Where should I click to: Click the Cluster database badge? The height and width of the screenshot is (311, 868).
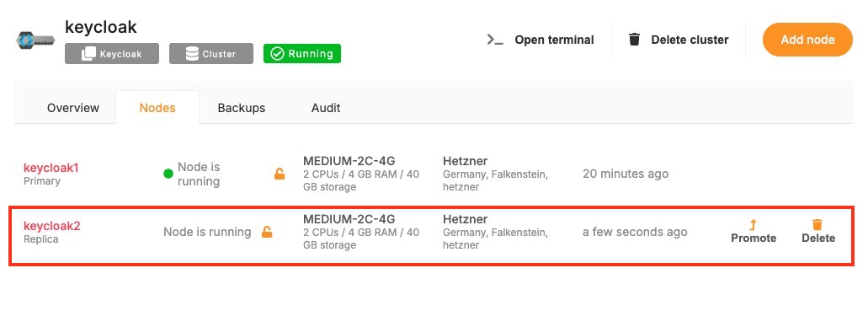(x=211, y=54)
